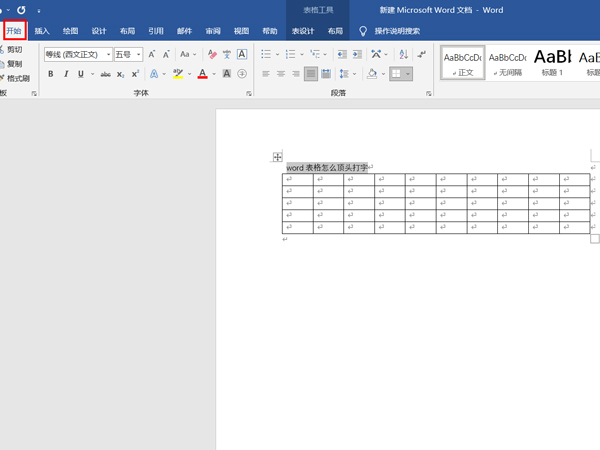This screenshot has height=450, width=600.
Task: Open the 插入 (Insert) tab
Action: pos(42,31)
